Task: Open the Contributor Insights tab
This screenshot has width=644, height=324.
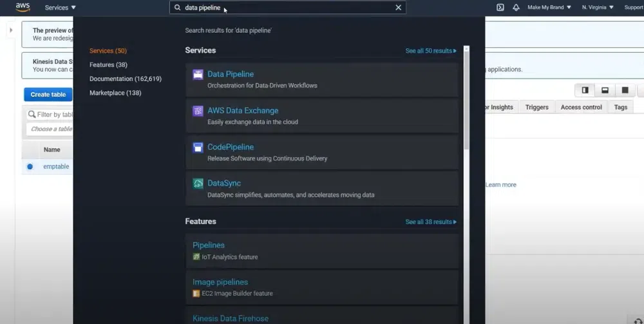Action: tap(499, 107)
